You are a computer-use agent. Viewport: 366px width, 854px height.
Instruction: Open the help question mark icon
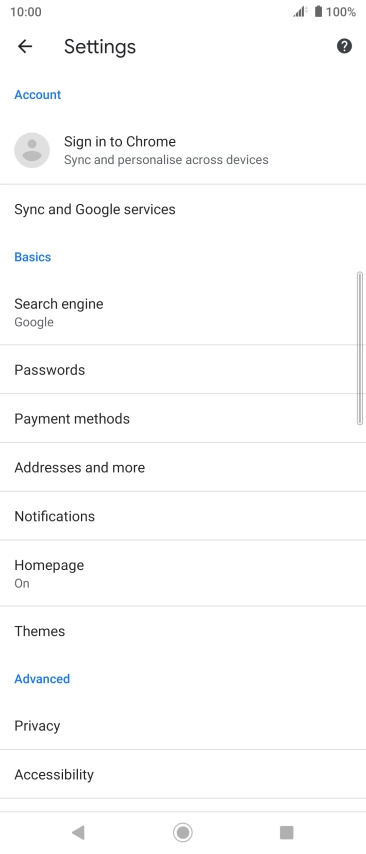[x=344, y=46]
